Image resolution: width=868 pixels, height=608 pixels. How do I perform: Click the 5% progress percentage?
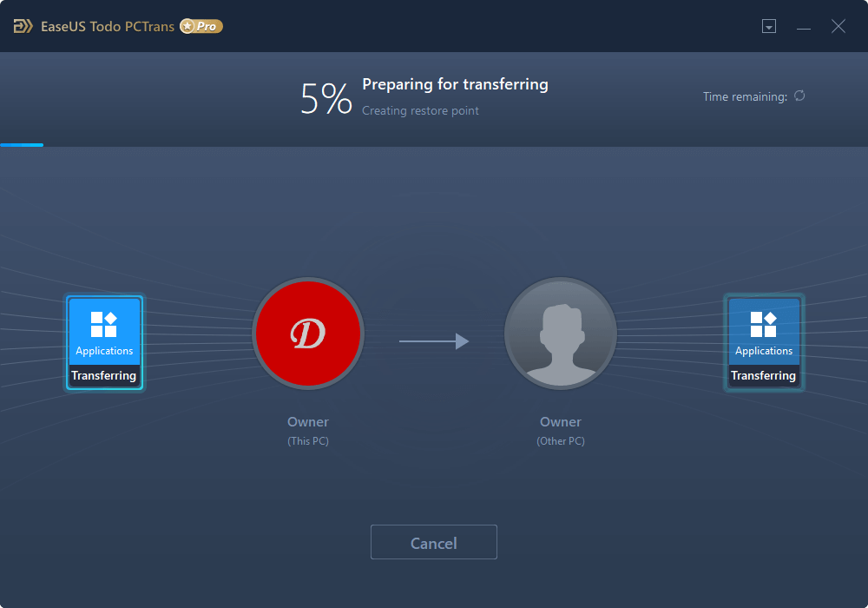tap(326, 99)
